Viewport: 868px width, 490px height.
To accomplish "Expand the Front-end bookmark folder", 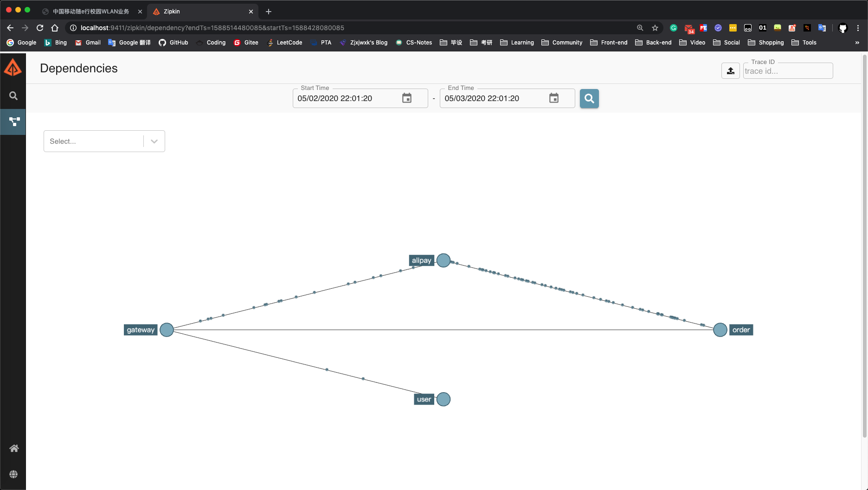I will click(x=609, y=42).
